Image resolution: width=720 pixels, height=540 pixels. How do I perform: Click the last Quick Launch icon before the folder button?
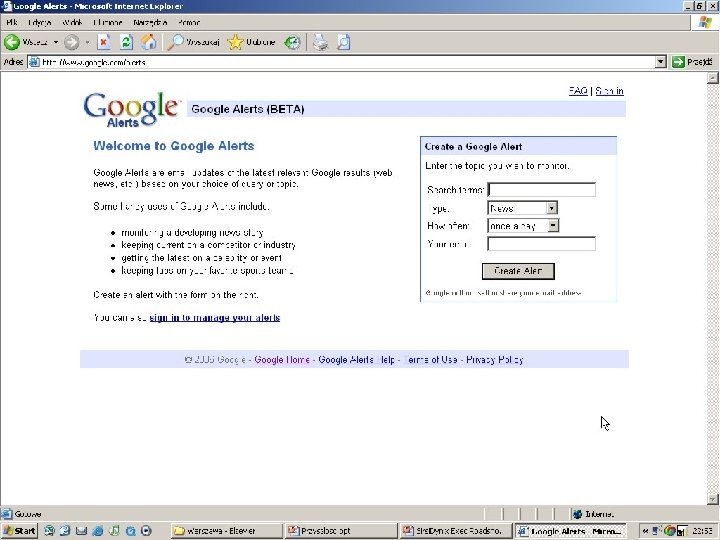(x=146, y=531)
